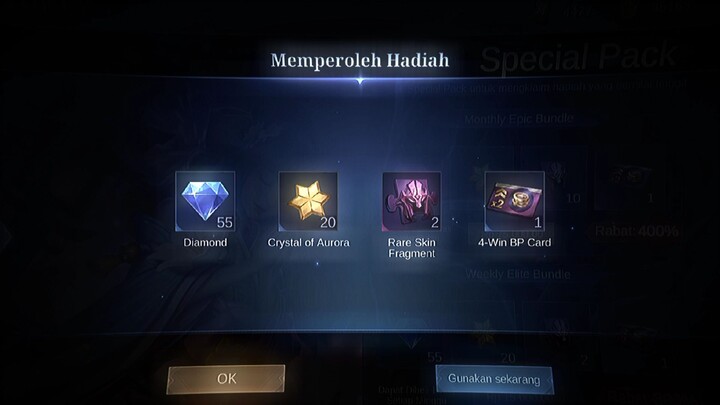The height and width of the screenshot is (405, 720).
Task: Click the Diamond text label
Action: 205,242
